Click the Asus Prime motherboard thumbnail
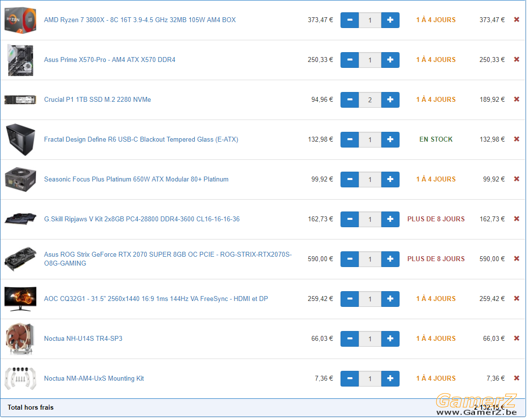 pos(21,60)
